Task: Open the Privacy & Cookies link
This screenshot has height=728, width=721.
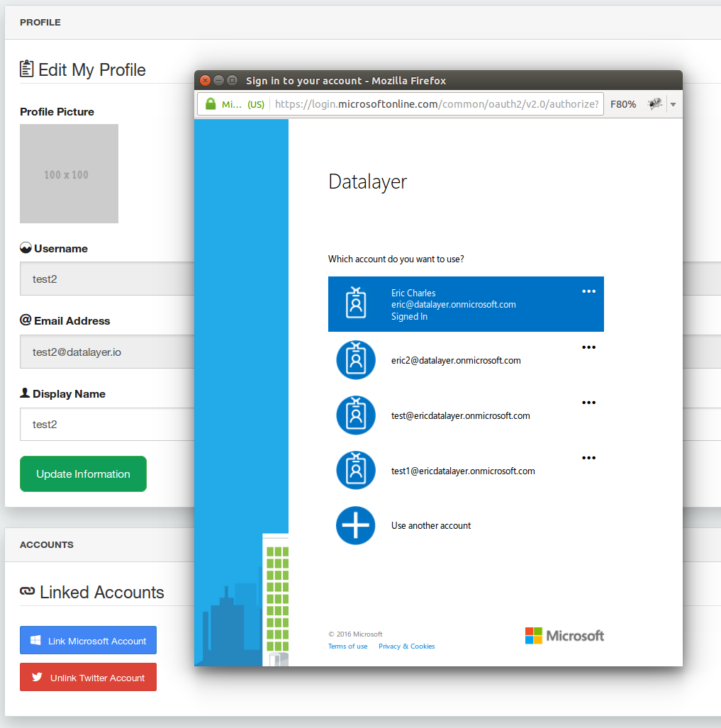Action: (x=407, y=646)
